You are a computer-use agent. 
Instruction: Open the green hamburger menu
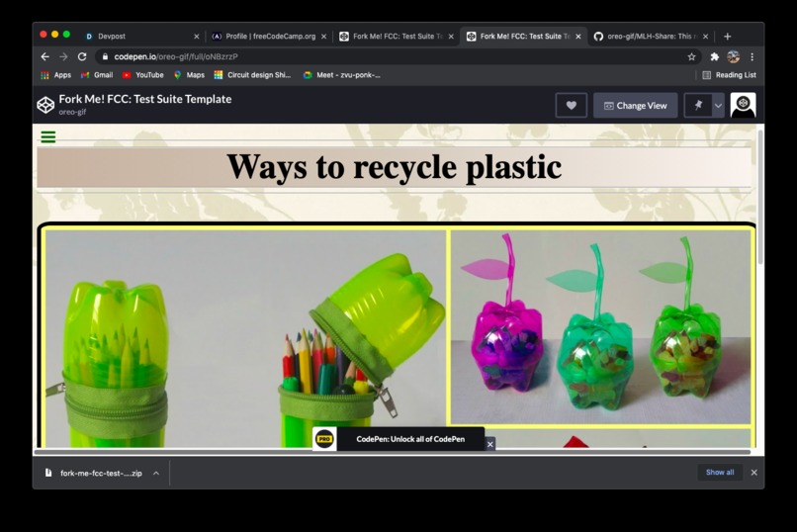click(48, 137)
